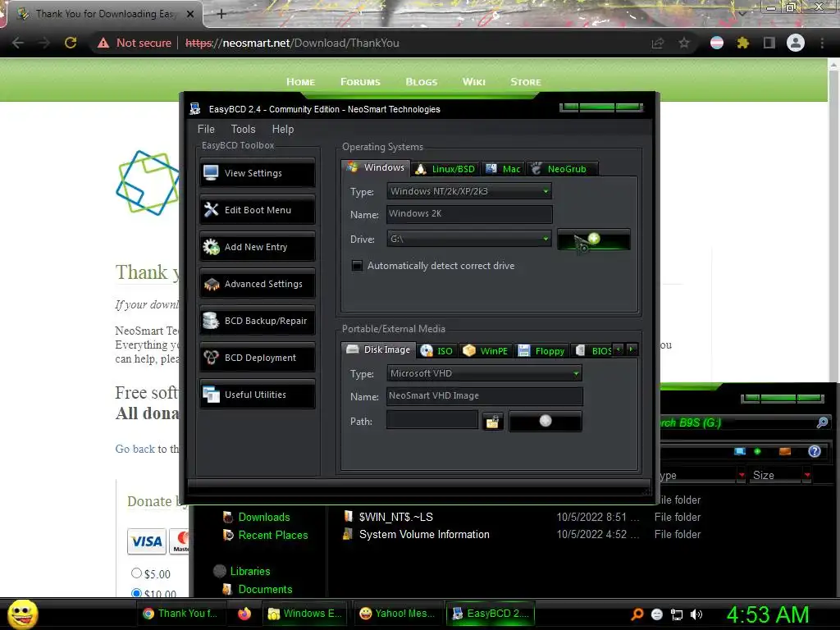Screen dimensions: 840x630
Task: Click the green Add Entry plus button
Action: [594, 240]
